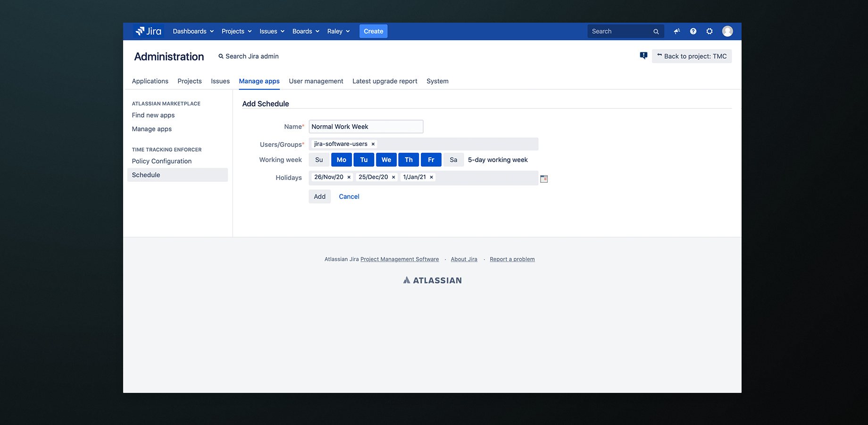Click the Add schedule button
This screenshot has height=425, width=868.
(320, 196)
